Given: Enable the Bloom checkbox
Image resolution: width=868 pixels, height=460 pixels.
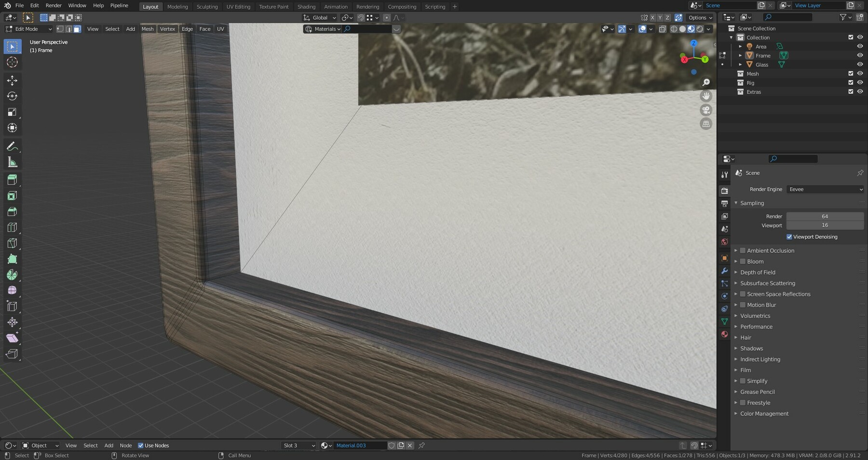Looking at the screenshot, I should (x=743, y=262).
